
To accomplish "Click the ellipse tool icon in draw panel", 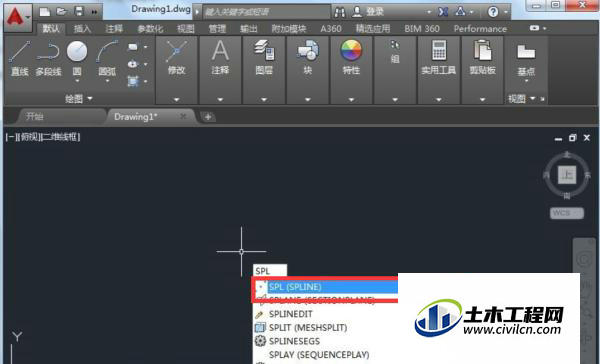I will 132,64.
